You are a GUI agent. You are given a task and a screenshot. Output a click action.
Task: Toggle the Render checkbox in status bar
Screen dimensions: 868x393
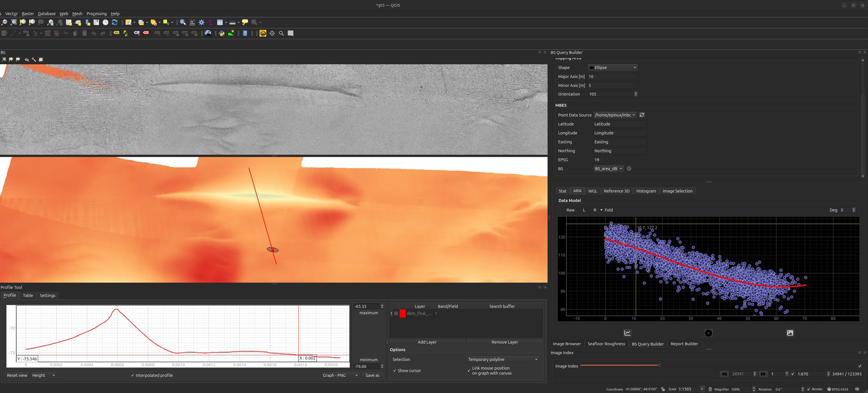click(809, 389)
